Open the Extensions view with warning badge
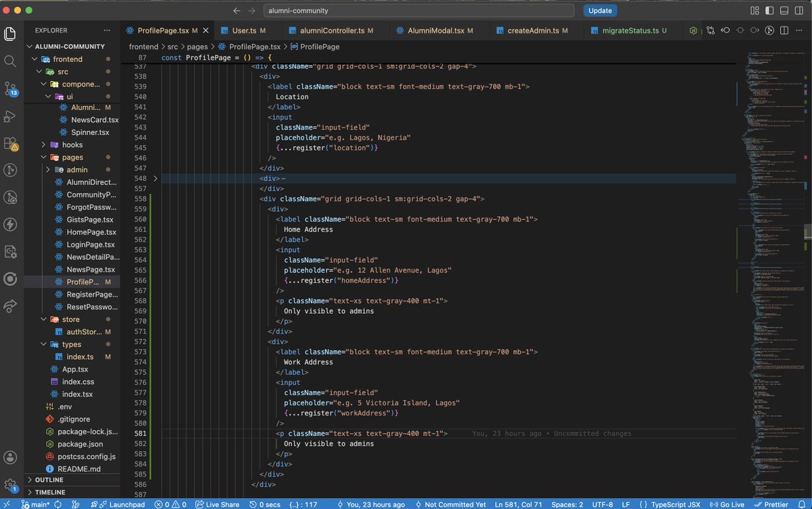This screenshot has width=812, height=509. [x=10, y=144]
